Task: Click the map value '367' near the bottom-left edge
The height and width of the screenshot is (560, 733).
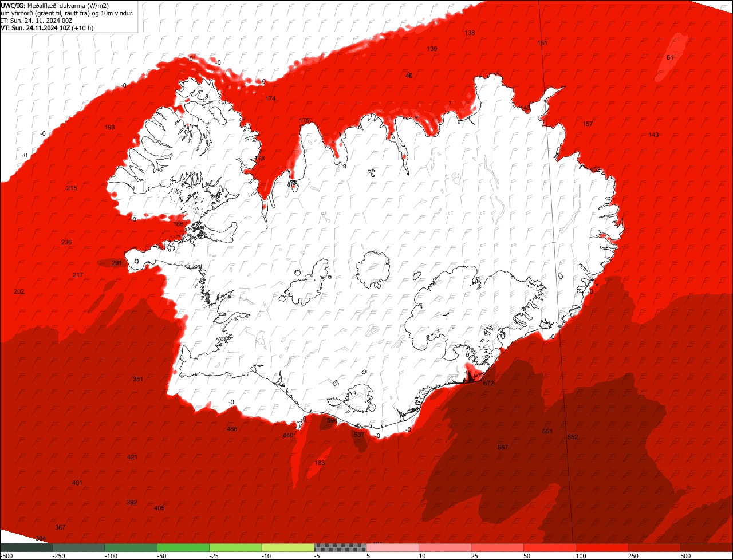Action: (x=60, y=527)
